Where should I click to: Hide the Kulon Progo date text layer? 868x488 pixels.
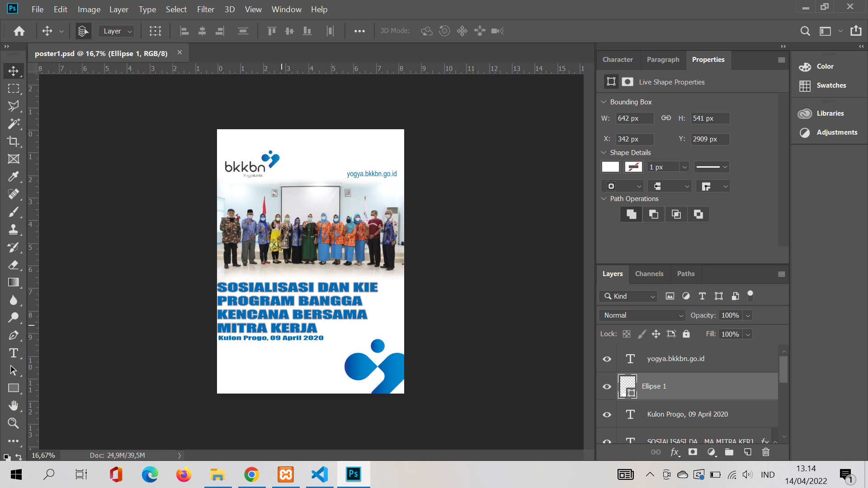(x=607, y=414)
